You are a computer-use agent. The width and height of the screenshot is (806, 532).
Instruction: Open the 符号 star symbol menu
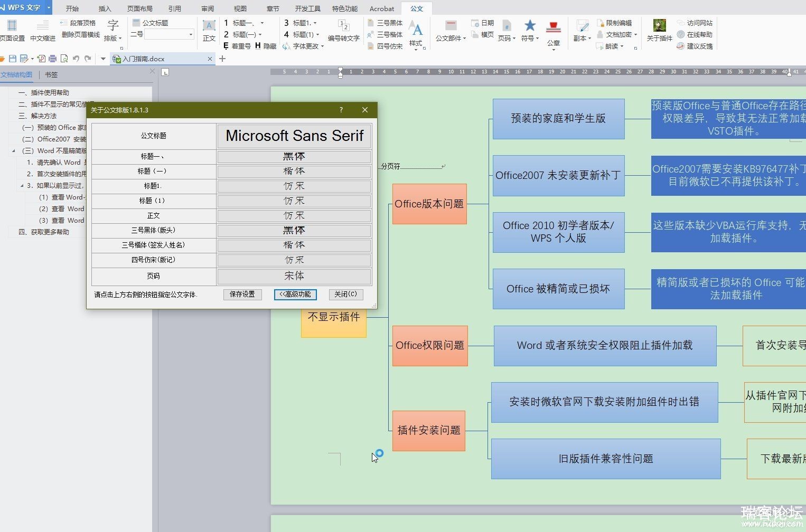point(530,31)
